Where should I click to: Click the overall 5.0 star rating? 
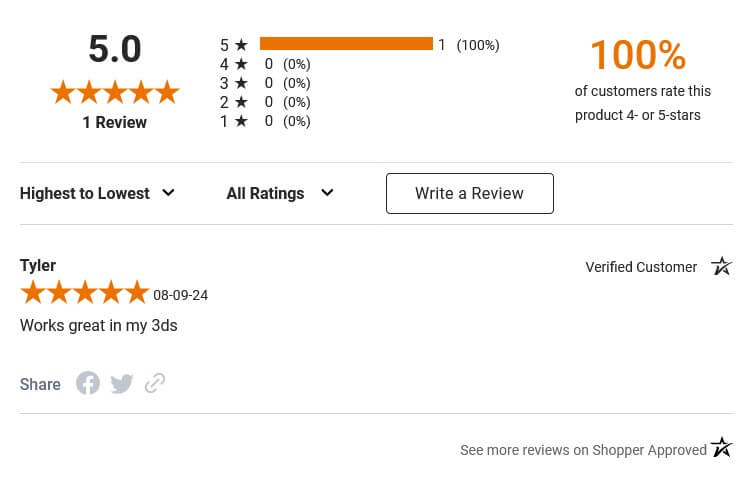coord(115,93)
